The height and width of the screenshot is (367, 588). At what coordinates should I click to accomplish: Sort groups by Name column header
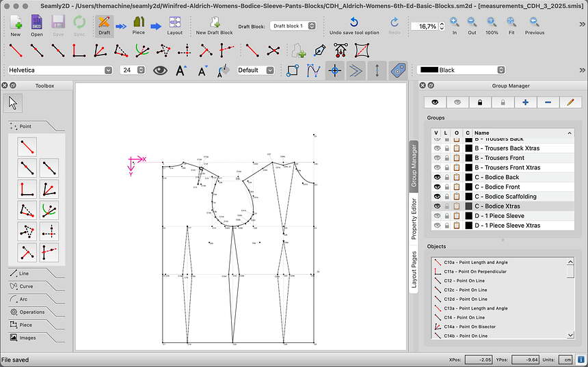coord(523,133)
